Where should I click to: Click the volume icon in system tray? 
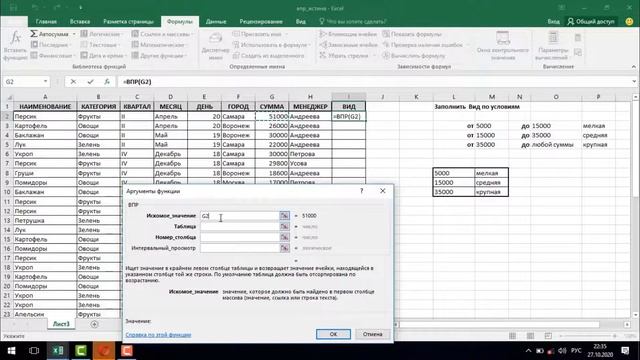point(562,351)
